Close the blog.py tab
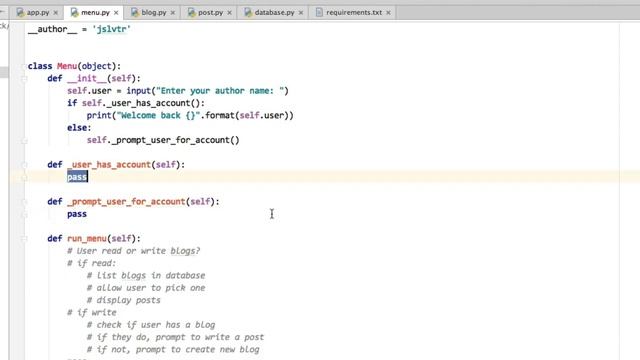 click(173, 13)
